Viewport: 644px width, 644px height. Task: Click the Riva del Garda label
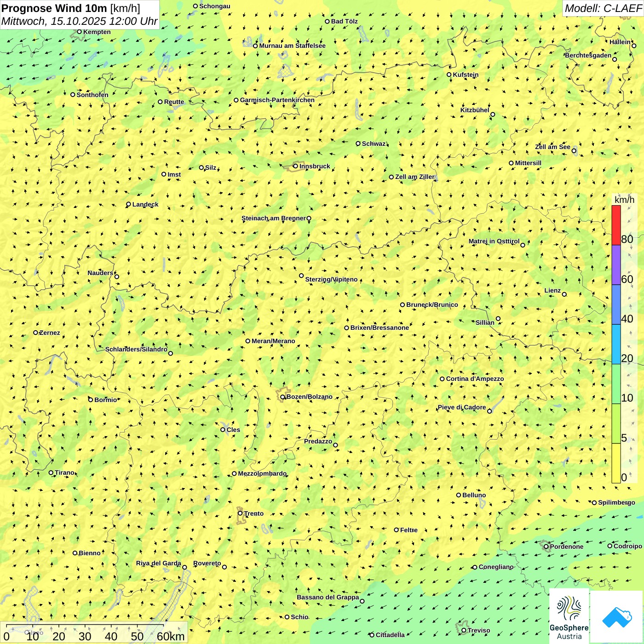pos(159,563)
